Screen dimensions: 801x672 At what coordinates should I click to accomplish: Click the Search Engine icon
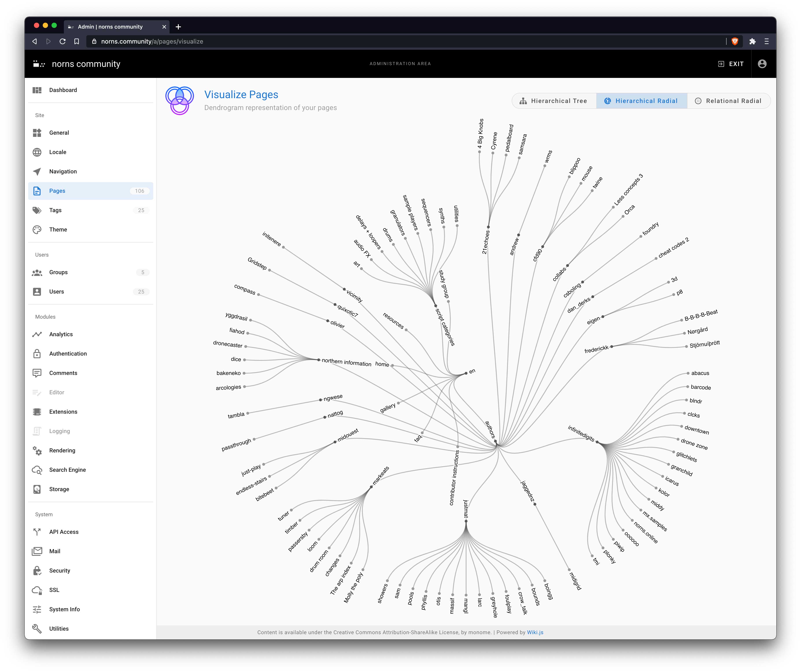point(37,470)
